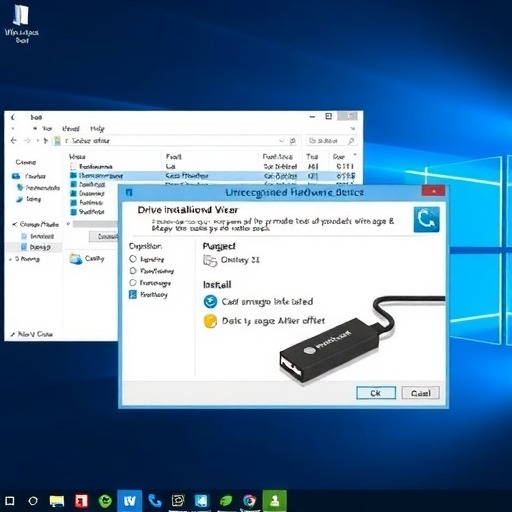This screenshot has height=512, width=512.
Task: Click the back arrow in file explorer
Action: point(14,141)
